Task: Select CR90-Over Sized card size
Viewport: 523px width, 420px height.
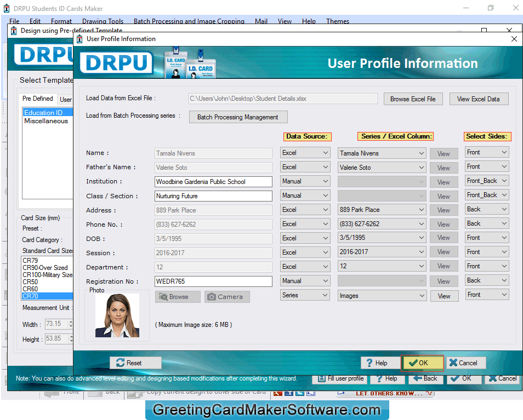Action: point(45,268)
